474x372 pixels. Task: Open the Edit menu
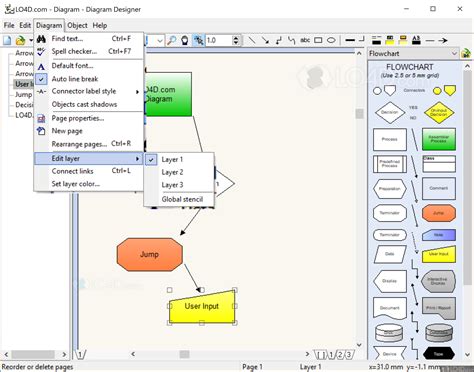click(25, 25)
